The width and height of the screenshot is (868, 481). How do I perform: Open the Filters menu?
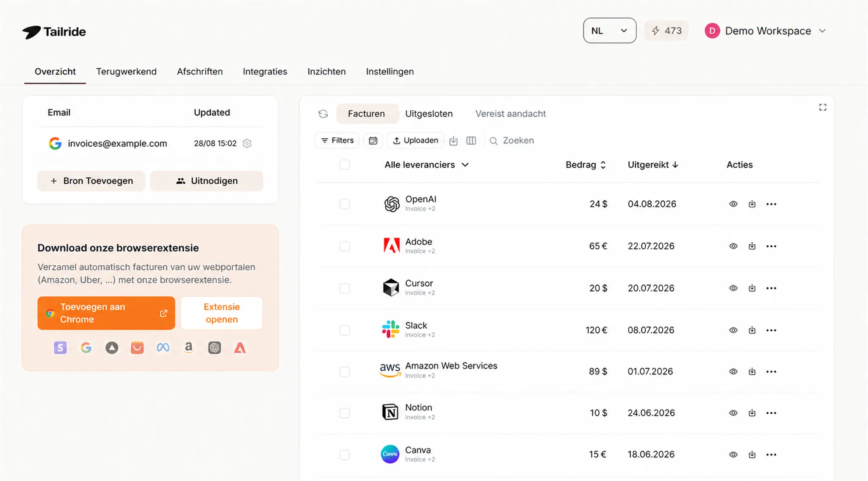pyautogui.click(x=337, y=141)
